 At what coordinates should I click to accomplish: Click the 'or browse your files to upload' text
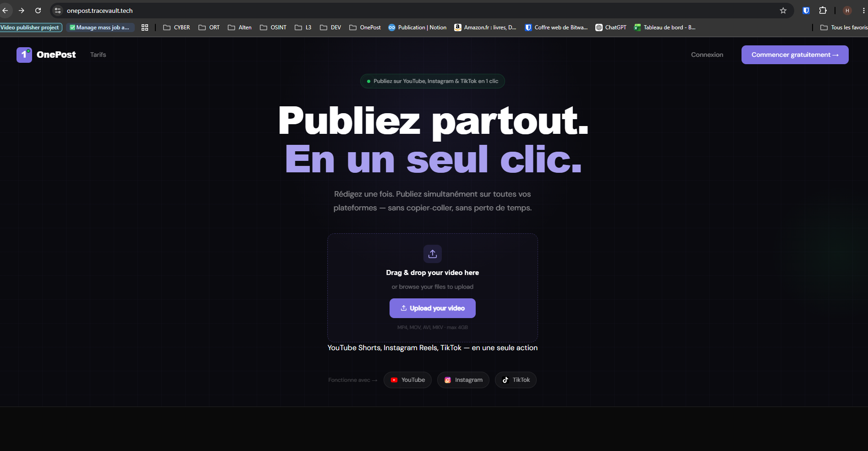coord(433,287)
